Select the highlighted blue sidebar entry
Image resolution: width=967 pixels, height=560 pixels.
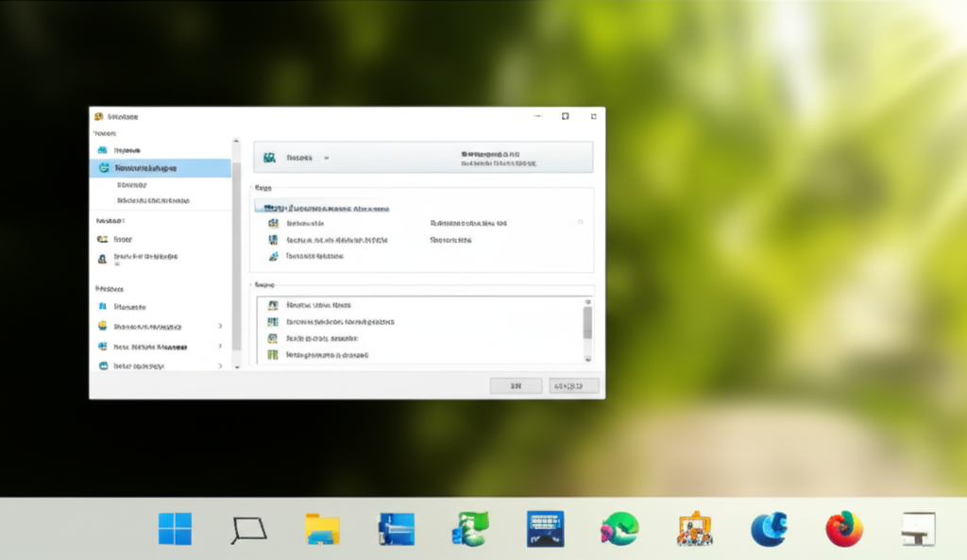tap(161, 168)
